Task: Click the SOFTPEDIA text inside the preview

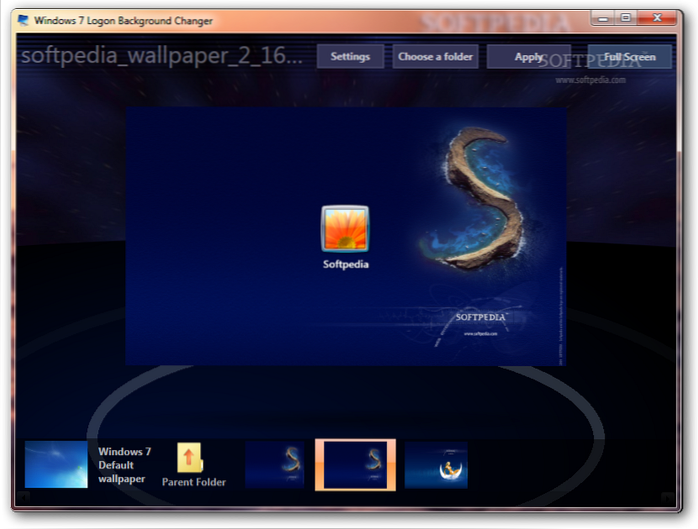Action: (480, 317)
